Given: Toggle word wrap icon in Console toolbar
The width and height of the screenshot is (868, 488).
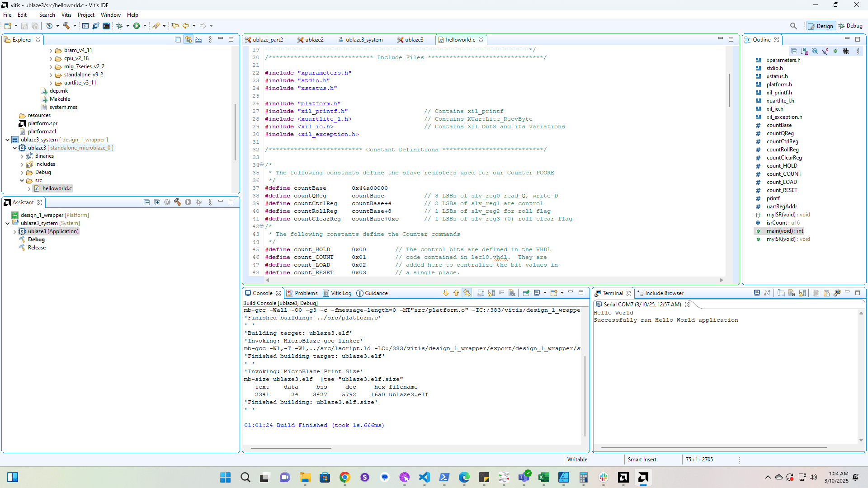Looking at the screenshot, I should click(x=501, y=293).
